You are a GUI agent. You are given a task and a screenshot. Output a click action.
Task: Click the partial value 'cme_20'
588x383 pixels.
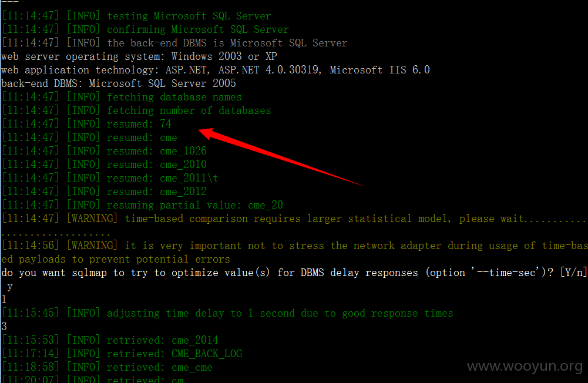[266, 205]
